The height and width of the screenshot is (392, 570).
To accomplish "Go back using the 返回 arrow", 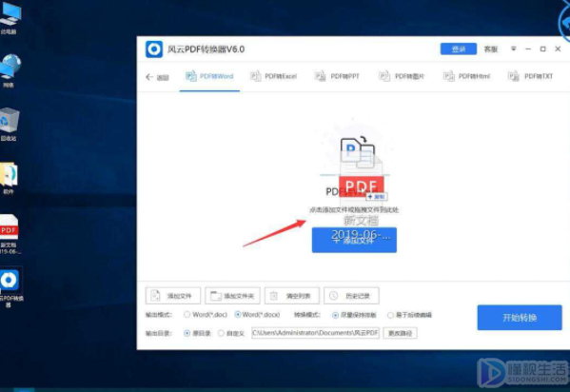I will click(157, 77).
